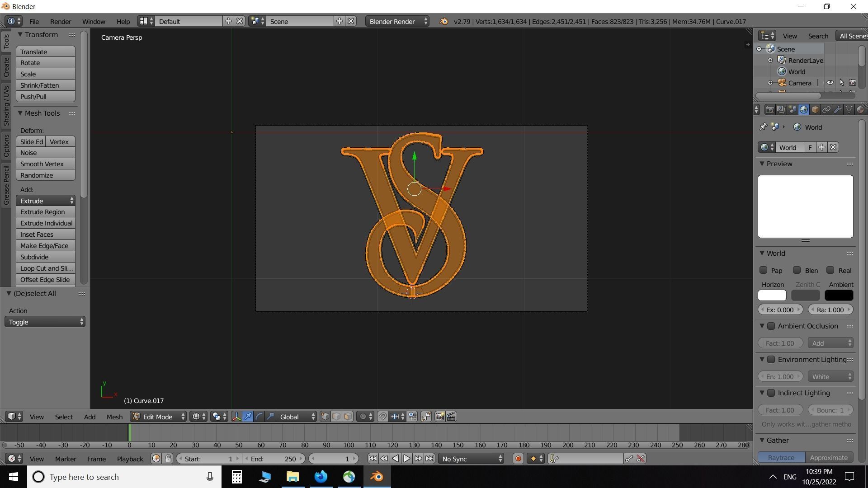Open the Modifiers tab with wrench icon
The height and width of the screenshot is (488, 868).
click(x=838, y=109)
